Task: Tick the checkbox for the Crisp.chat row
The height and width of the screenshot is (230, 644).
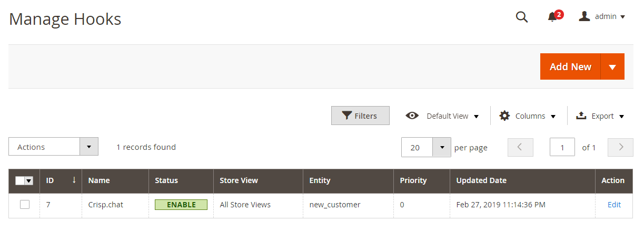Action: coord(25,205)
